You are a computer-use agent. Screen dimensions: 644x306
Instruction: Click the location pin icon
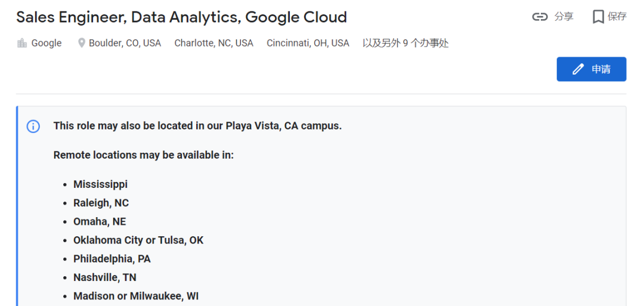82,43
